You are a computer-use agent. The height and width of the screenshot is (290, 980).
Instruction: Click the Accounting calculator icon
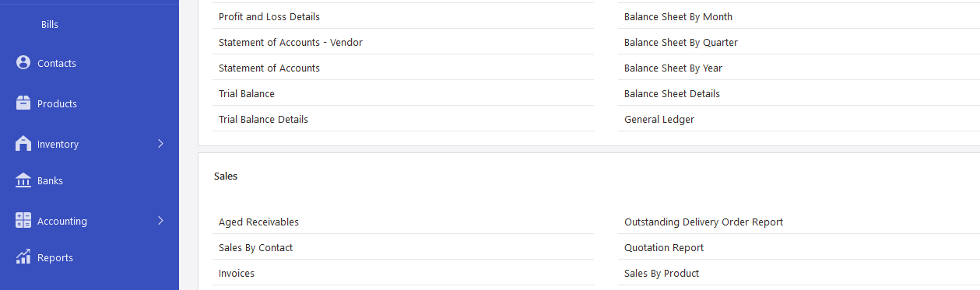click(x=23, y=221)
